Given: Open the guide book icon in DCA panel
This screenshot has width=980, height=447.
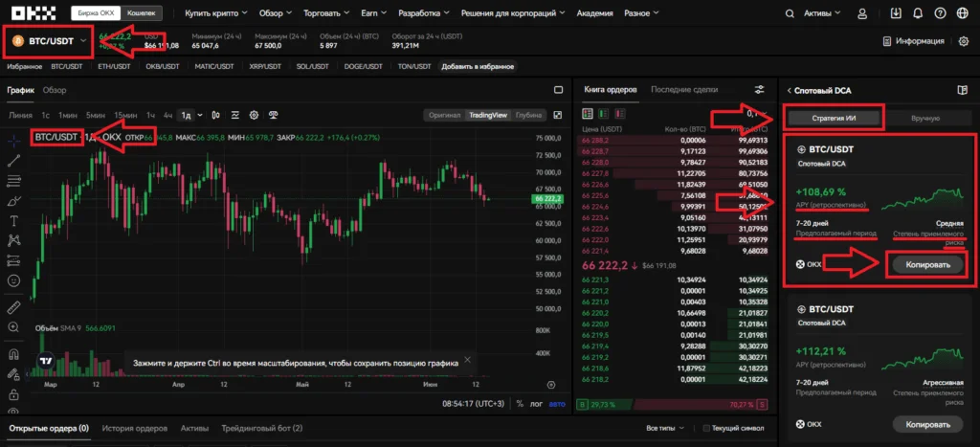Looking at the screenshot, I should coord(962,90).
